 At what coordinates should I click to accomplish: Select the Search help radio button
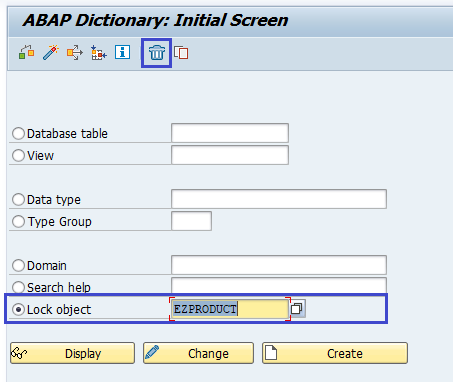(x=18, y=287)
